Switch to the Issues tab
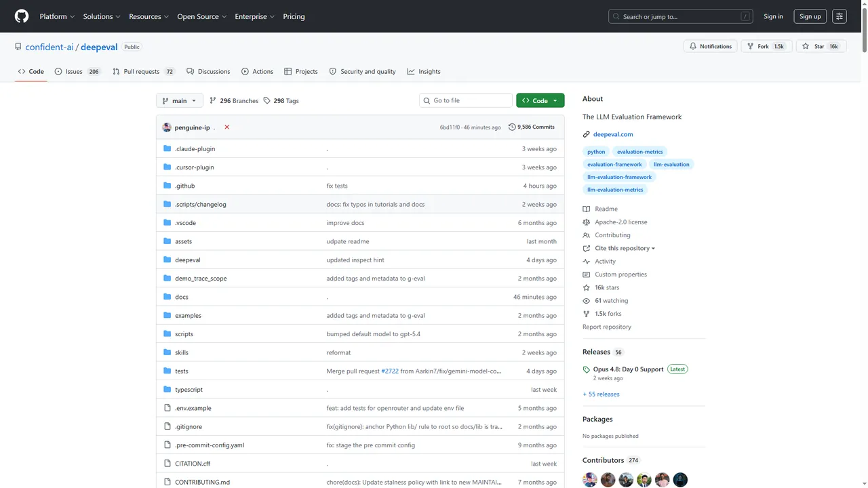This screenshot has width=868, height=488. coord(77,71)
